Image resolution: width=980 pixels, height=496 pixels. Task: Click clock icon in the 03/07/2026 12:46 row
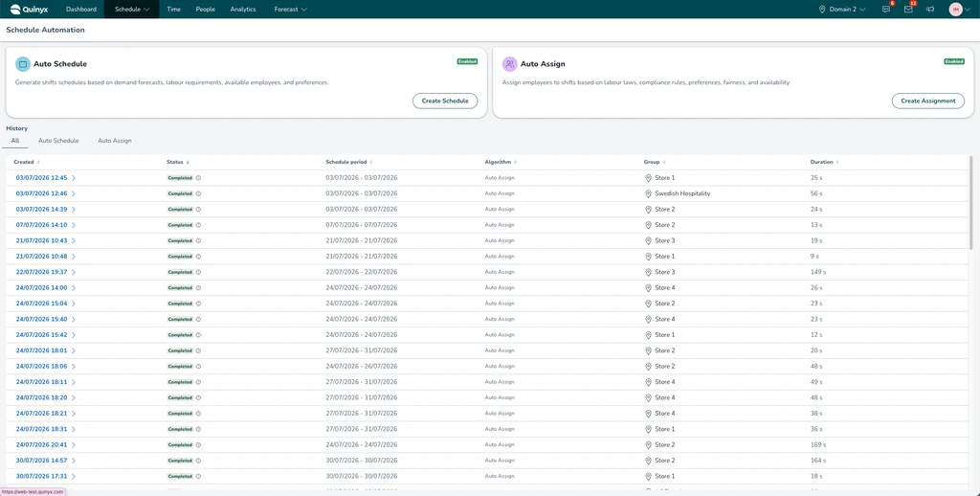[x=198, y=193]
